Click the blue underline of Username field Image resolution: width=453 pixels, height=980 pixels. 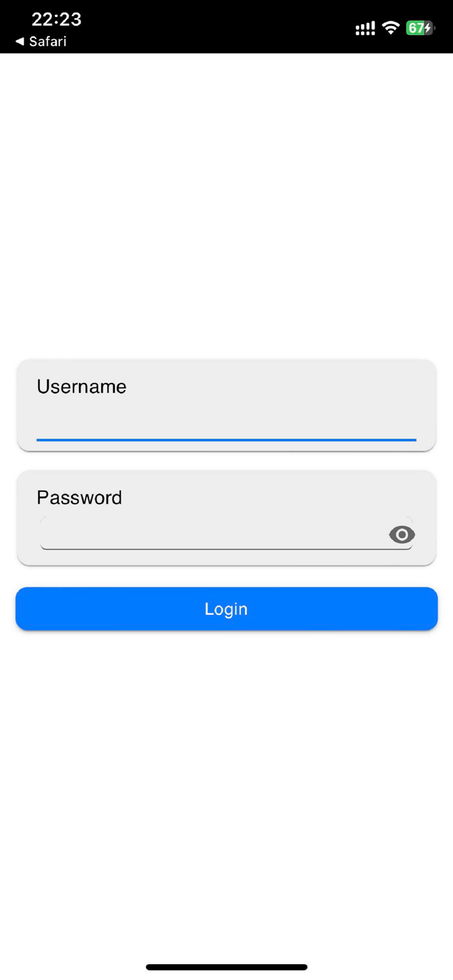pyautogui.click(x=226, y=440)
